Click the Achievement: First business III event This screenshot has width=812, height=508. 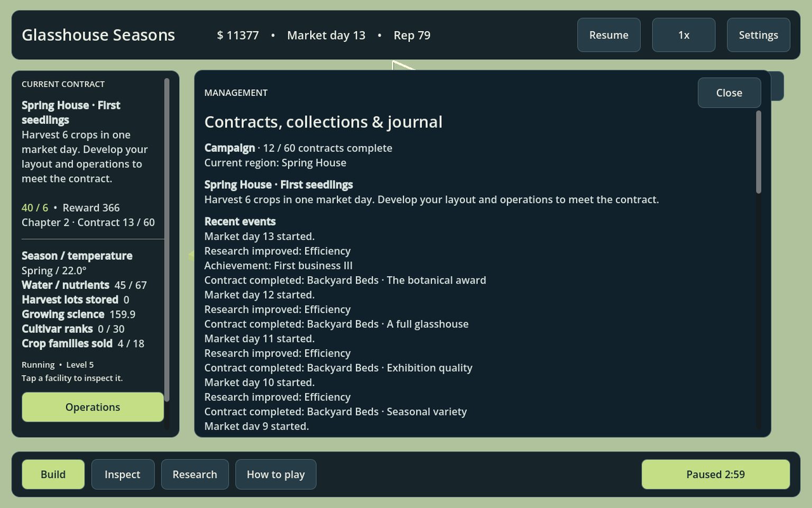(279, 266)
